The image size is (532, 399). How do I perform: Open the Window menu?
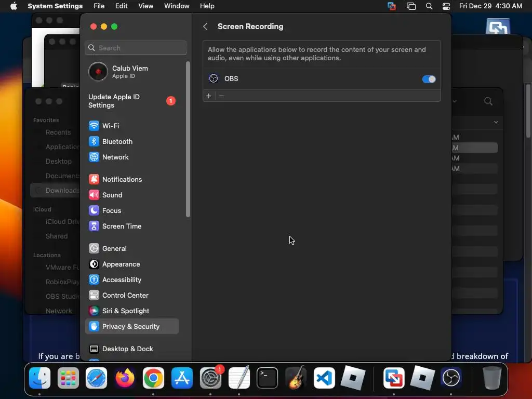pyautogui.click(x=177, y=6)
